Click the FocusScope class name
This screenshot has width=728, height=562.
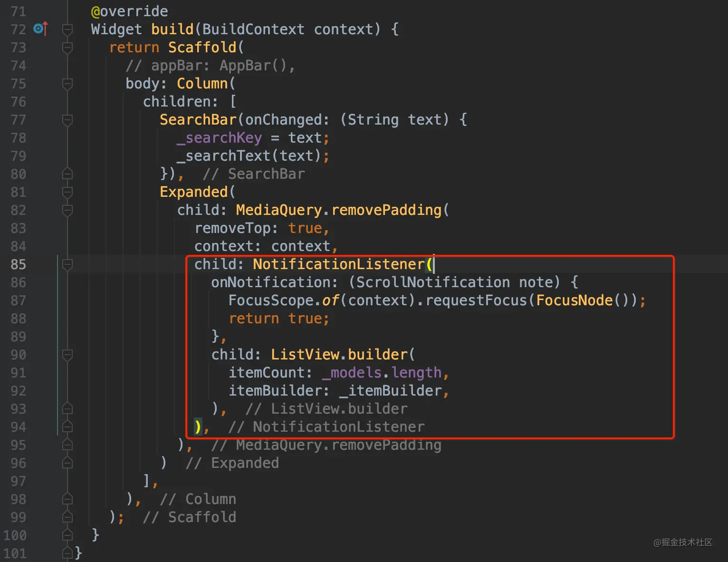pos(271,300)
